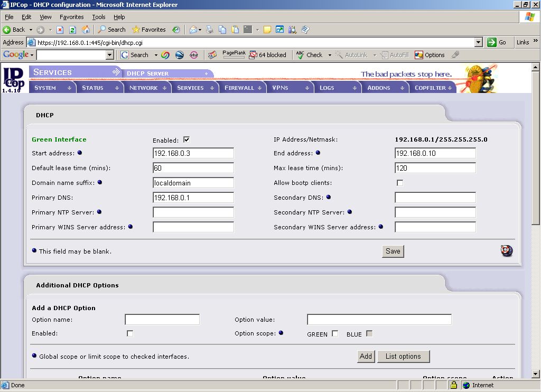Open the Back button history dropdown
Viewport: 541px width, 392px height.
pos(31,30)
